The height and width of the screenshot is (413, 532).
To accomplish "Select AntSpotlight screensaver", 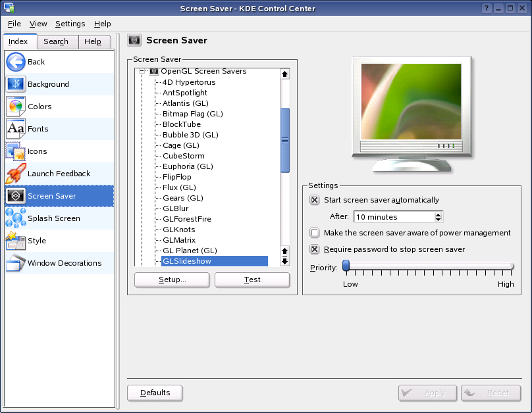I will tap(184, 93).
